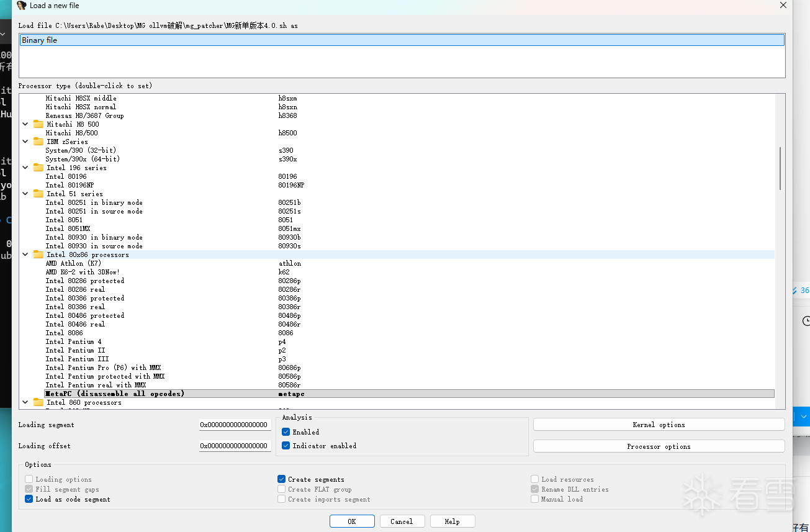
Task: Uncheck Indicator enabled
Action: 286,446
